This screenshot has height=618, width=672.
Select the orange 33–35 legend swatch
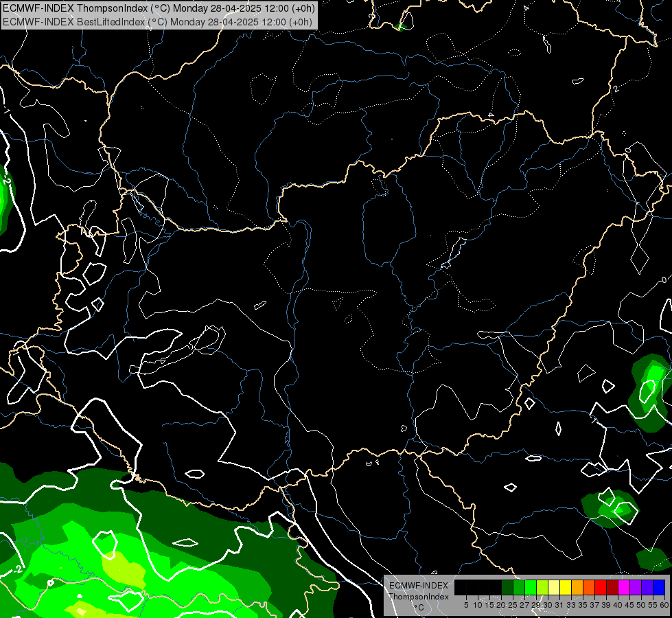click(x=577, y=587)
